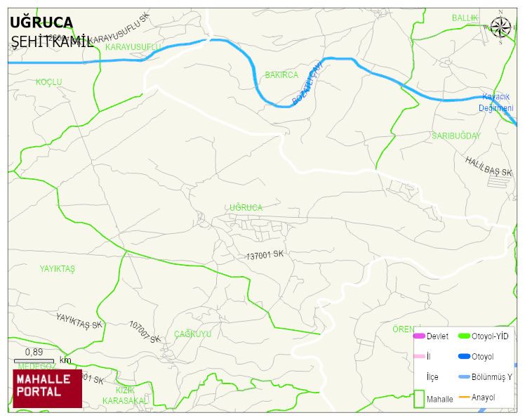This screenshot has width=525, height=420.
Task: Click the 0,89 km scale bar
Action: click(34, 361)
